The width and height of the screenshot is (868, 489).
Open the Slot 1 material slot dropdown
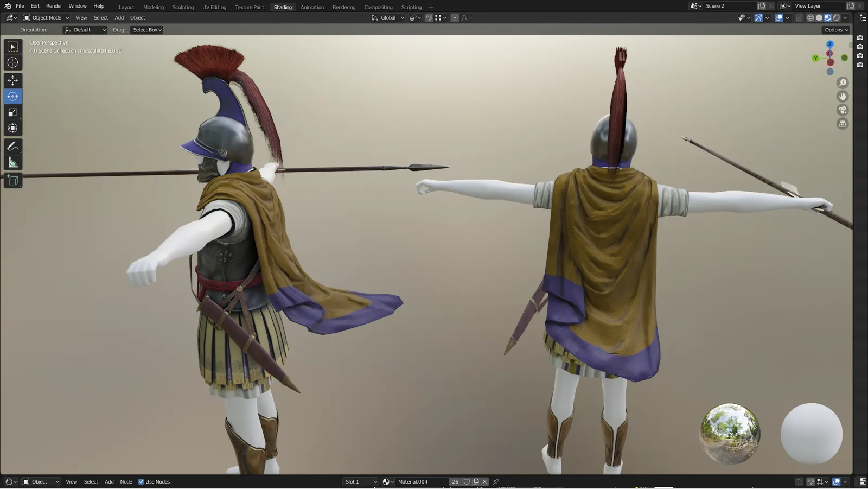(360, 482)
